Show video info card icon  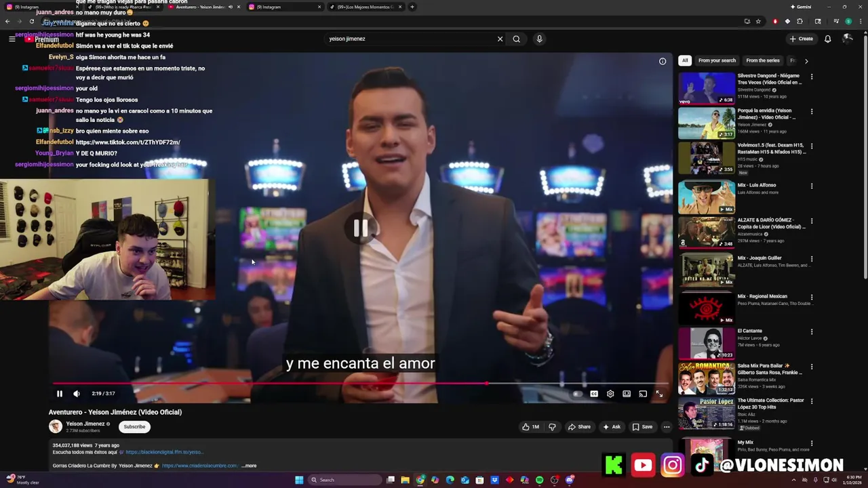663,61
